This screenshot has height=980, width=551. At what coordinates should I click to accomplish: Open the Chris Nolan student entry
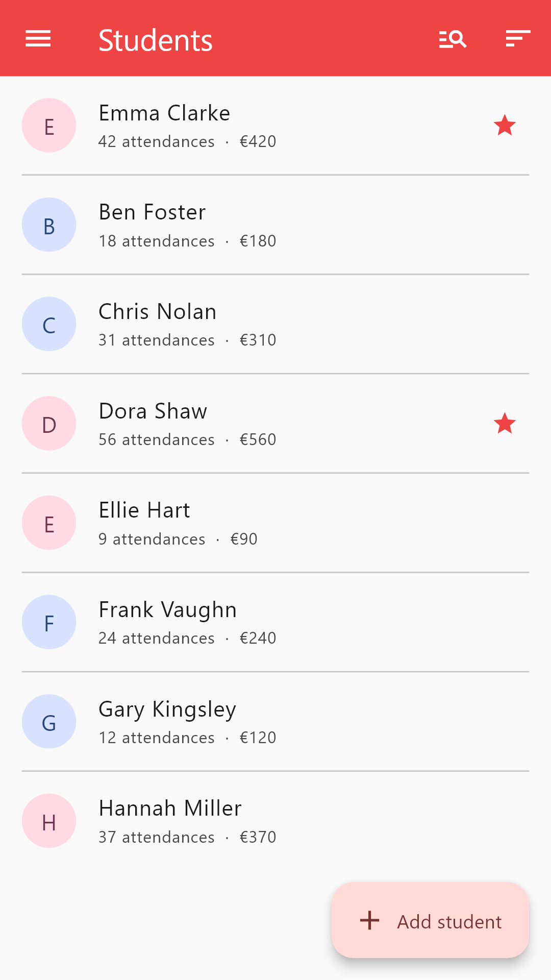click(275, 324)
